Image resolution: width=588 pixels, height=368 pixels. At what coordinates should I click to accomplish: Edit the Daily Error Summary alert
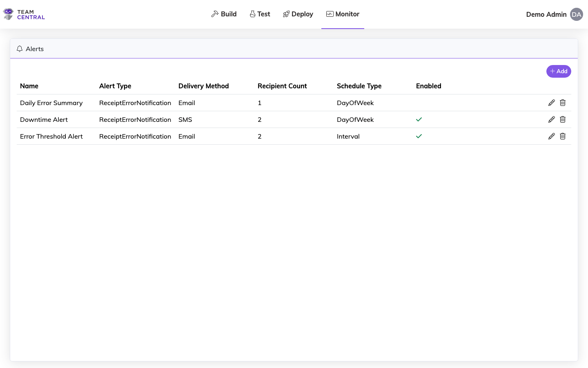(x=551, y=103)
